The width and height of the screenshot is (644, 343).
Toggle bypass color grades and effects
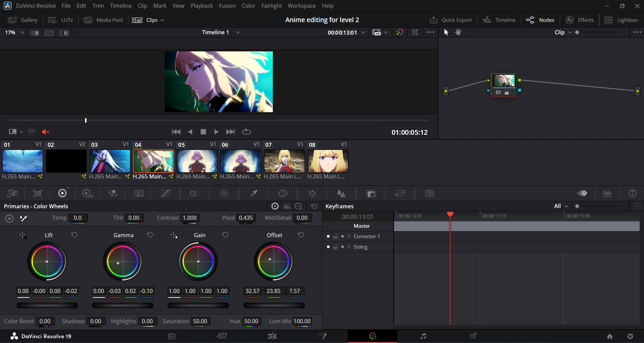(400, 32)
